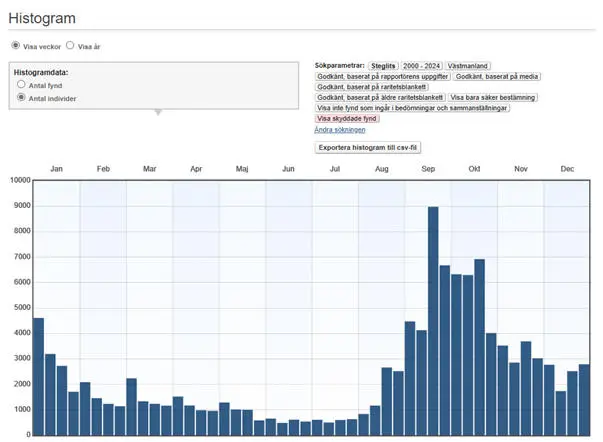
Task: Switch to "Visa år" view
Action: [70, 46]
